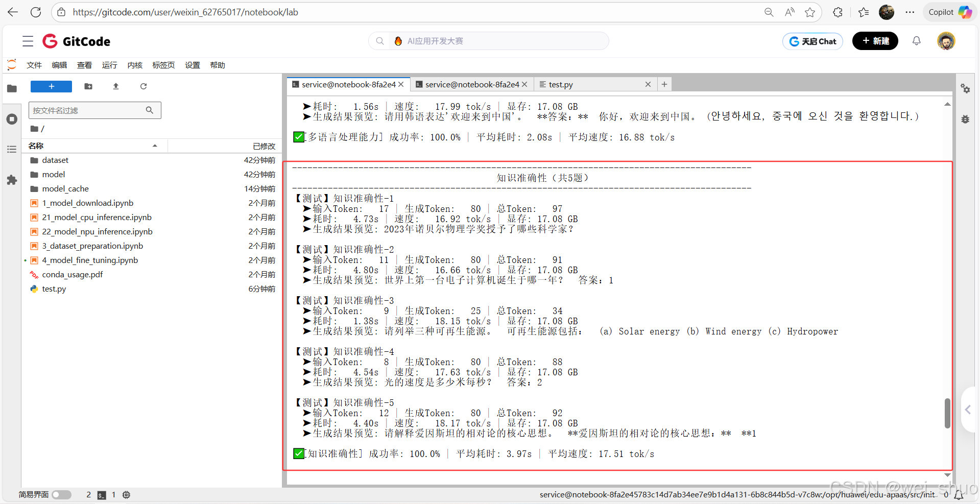980x504 pixels.
Task: Select the dataset folder
Action: click(152, 160)
